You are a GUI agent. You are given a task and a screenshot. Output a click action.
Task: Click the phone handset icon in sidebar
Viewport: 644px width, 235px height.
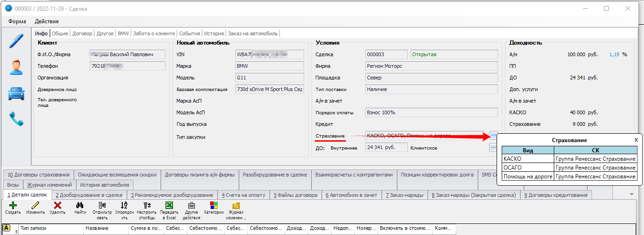(17, 120)
